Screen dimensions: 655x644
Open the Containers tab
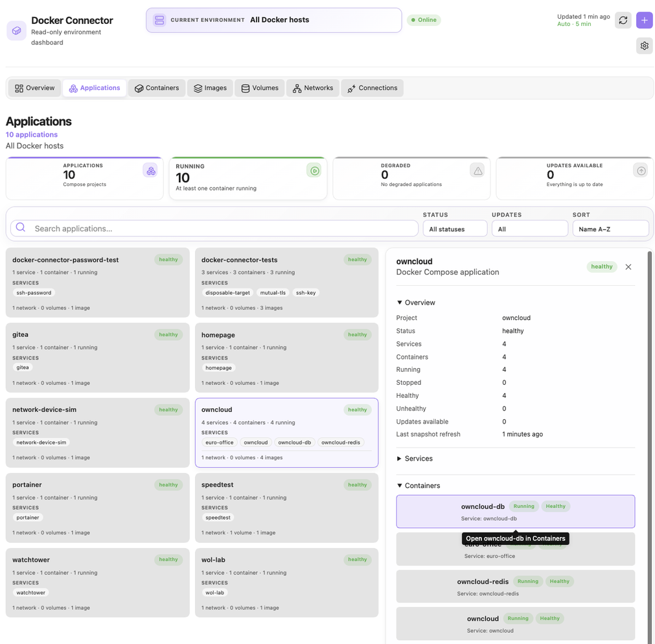157,88
